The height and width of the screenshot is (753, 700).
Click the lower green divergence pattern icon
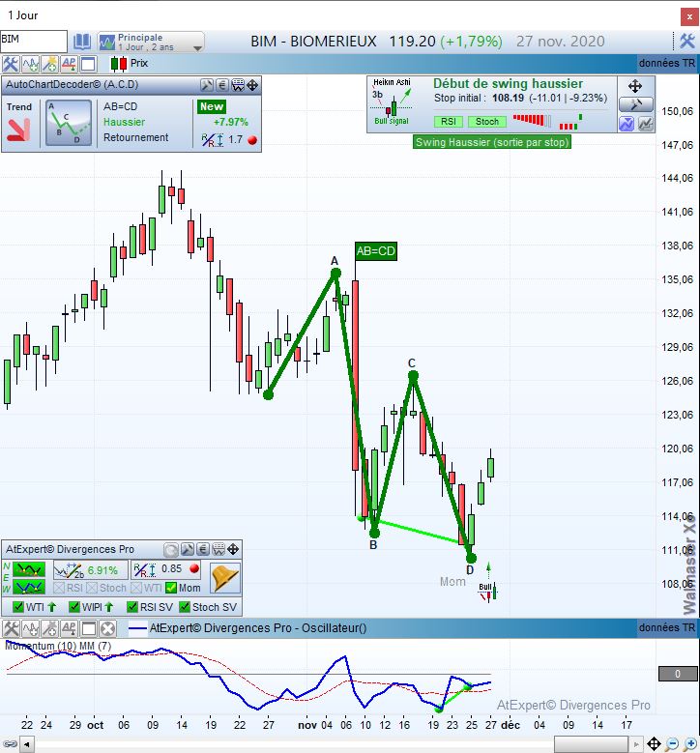point(29,587)
